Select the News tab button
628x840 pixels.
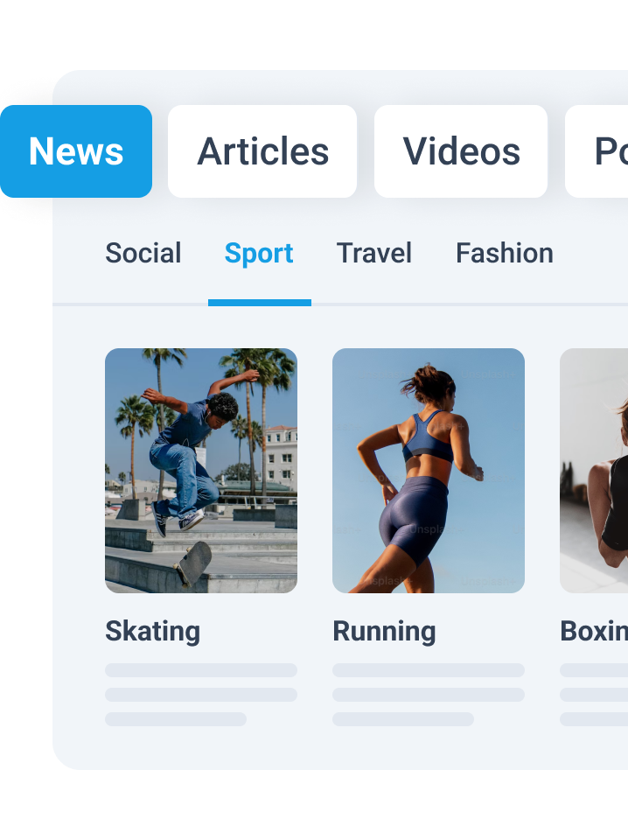click(x=76, y=151)
